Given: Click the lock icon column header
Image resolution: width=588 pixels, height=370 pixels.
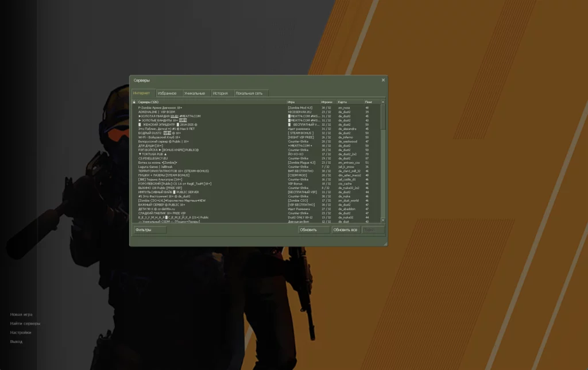Looking at the screenshot, I should 134,102.
